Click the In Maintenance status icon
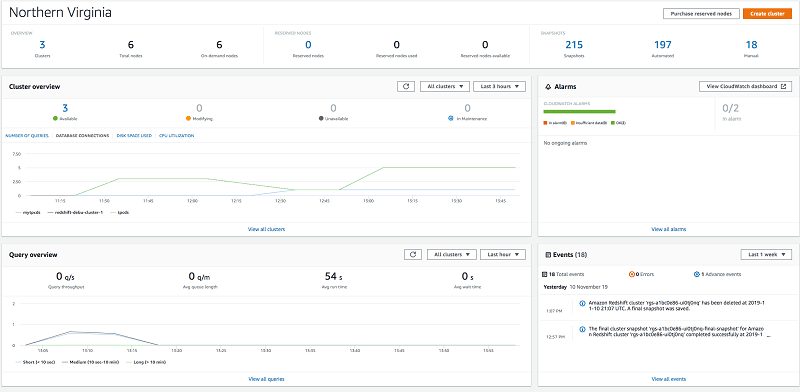The width and height of the screenshot is (800, 392). click(451, 118)
